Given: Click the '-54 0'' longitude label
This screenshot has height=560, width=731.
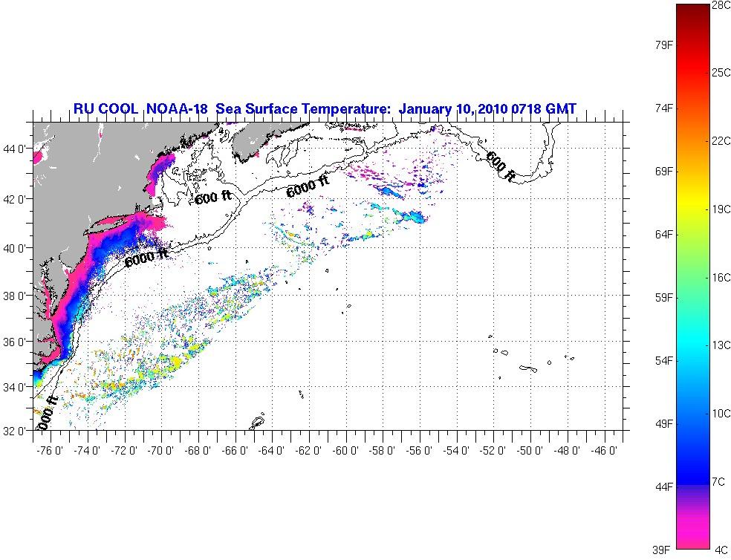Looking at the screenshot, I should click(x=455, y=451).
